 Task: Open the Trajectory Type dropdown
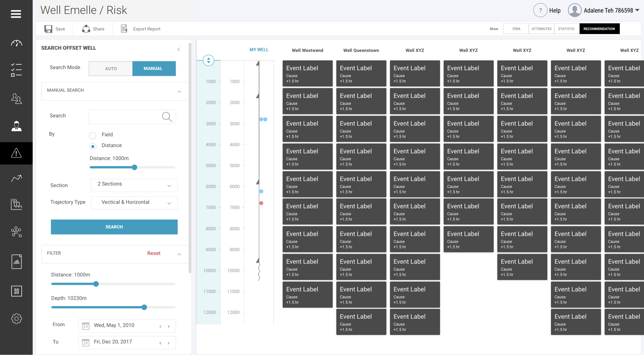(134, 203)
